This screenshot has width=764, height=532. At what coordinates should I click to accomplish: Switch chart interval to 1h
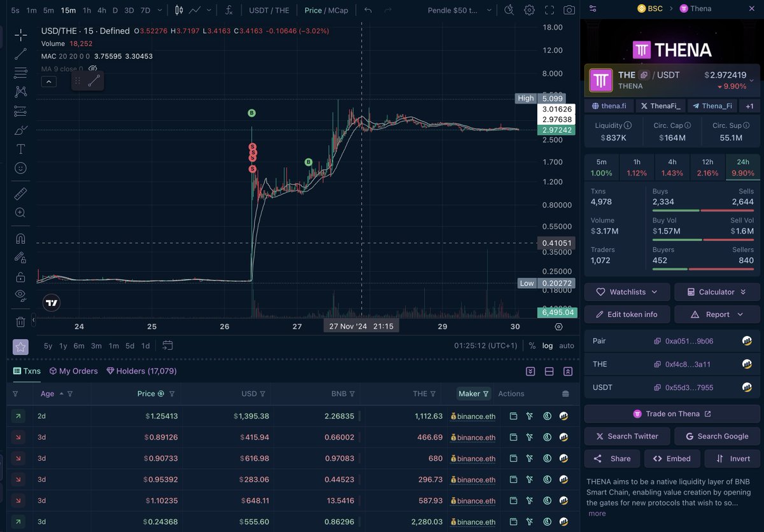[x=87, y=10]
